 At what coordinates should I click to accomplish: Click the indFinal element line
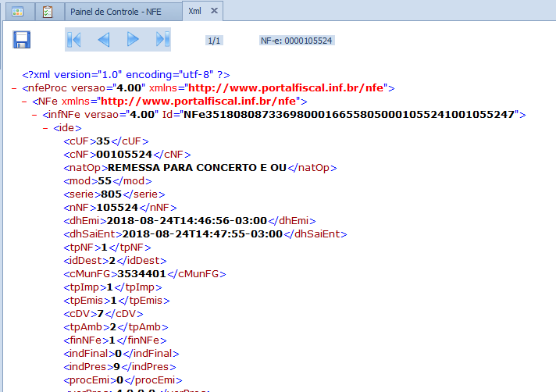point(121,354)
